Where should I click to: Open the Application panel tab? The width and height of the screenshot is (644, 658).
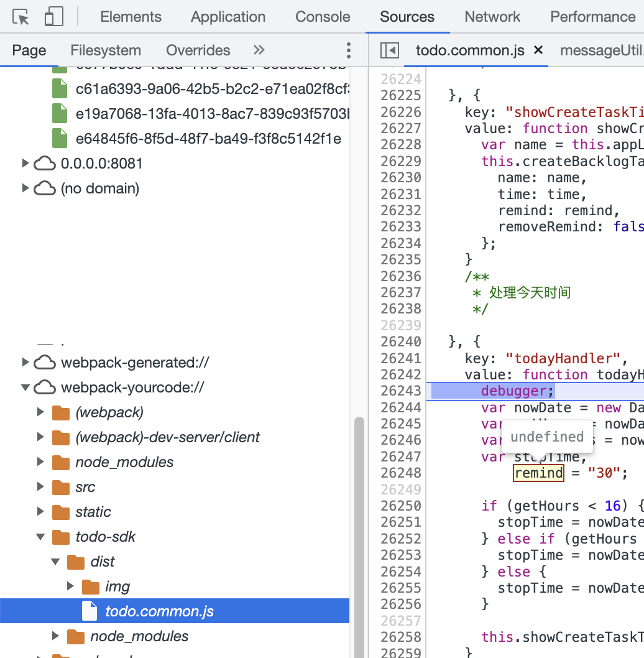pyautogui.click(x=228, y=17)
